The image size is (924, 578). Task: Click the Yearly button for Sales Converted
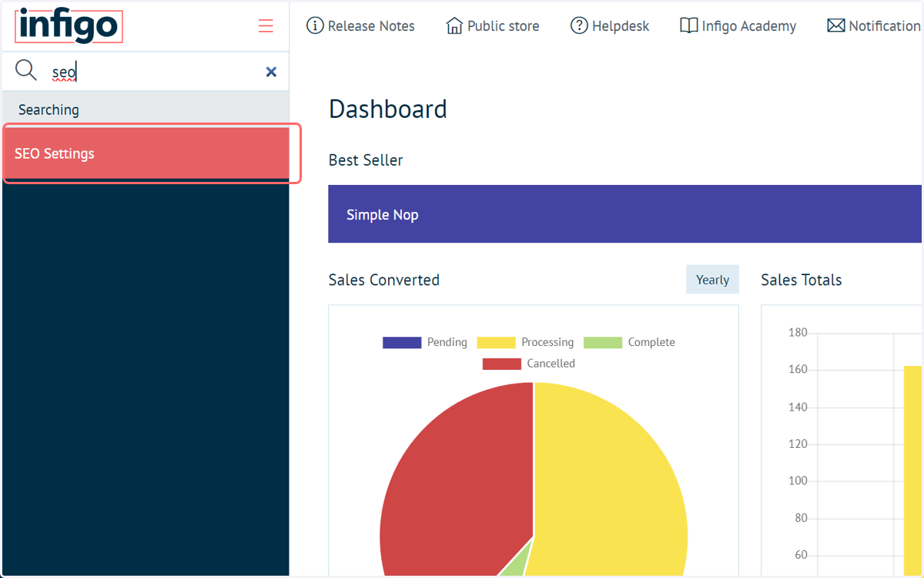click(712, 280)
